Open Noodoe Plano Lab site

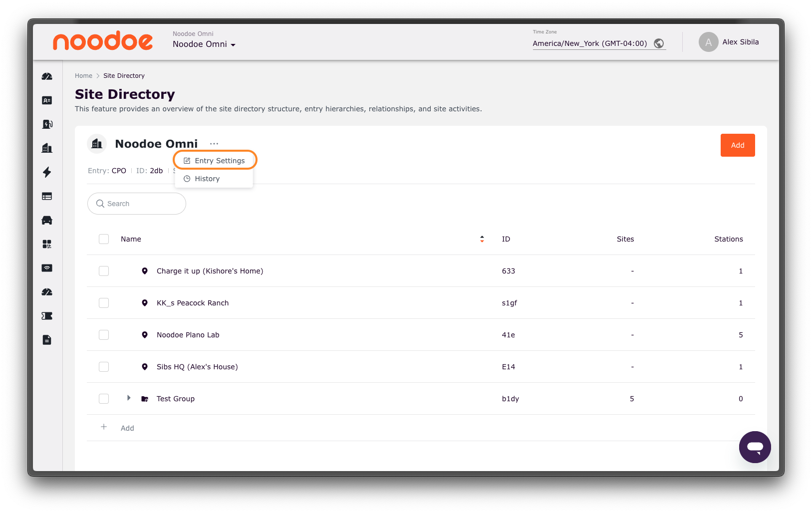[x=188, y=335]
